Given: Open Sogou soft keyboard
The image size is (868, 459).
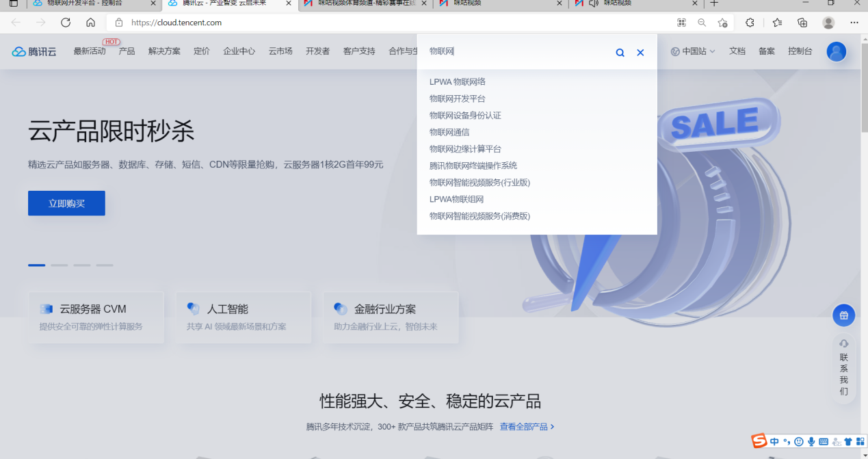Looking at the screenshot, I should (x=824, y=442).
